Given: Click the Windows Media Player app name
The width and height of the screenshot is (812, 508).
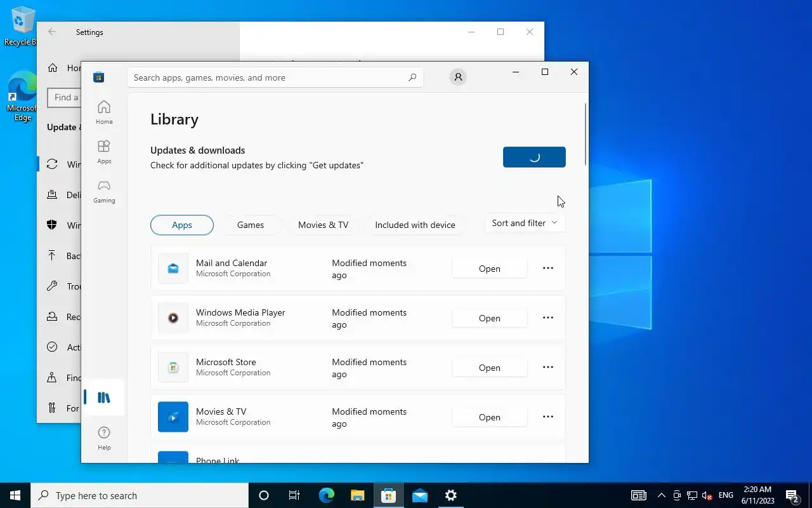Looking at the screenshot, I should tap(240, 312).
